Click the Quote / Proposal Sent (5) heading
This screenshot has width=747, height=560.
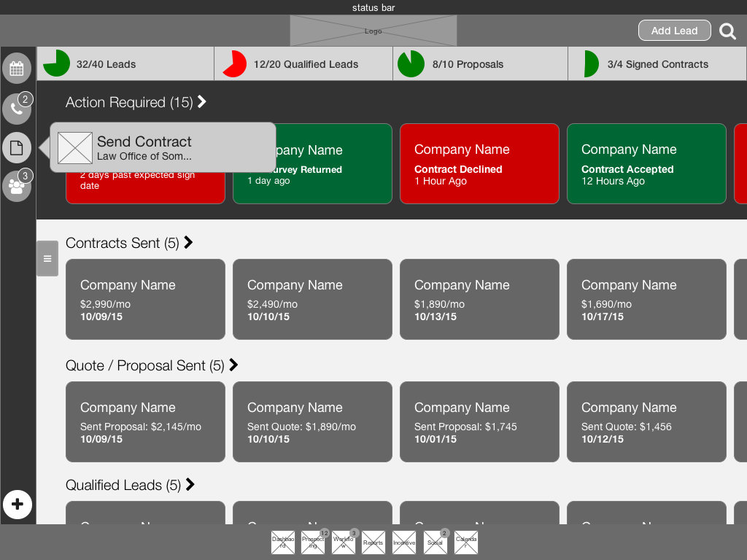pos(145,365)
